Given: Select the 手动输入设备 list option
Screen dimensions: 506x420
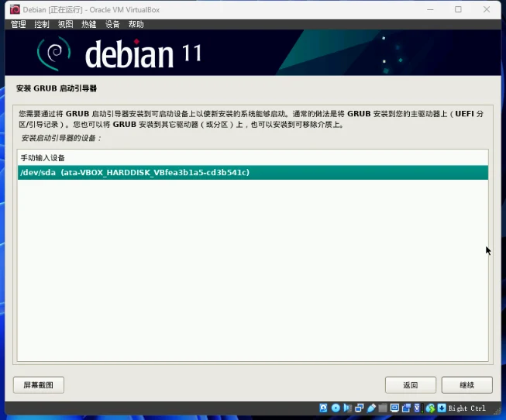Looking at the screenshot, I should tap(253, 158).
